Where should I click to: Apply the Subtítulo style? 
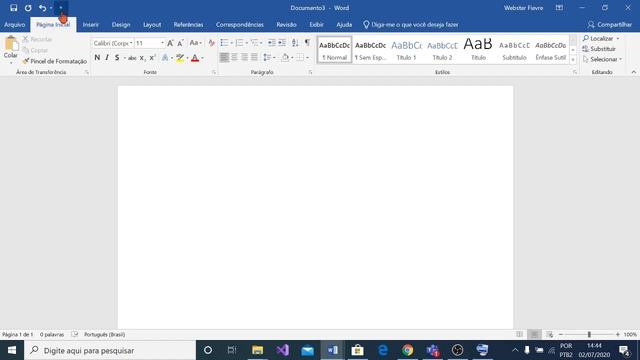point(514,50)
